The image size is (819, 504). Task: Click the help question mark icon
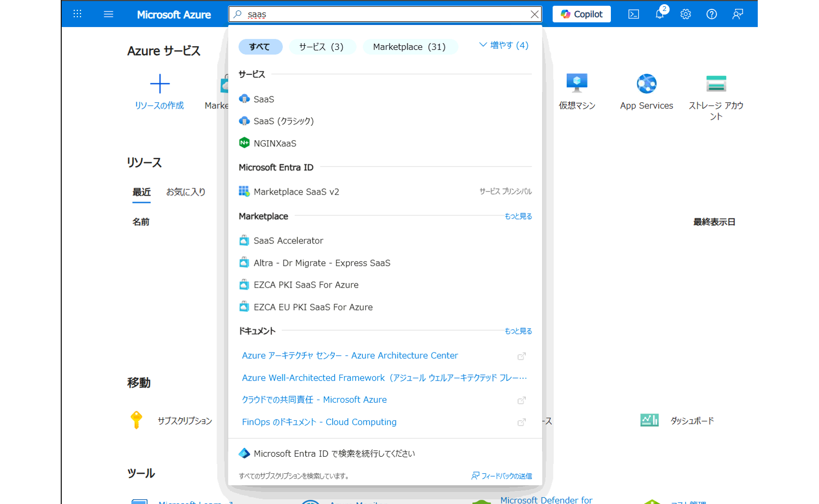(x=712, y=14)
